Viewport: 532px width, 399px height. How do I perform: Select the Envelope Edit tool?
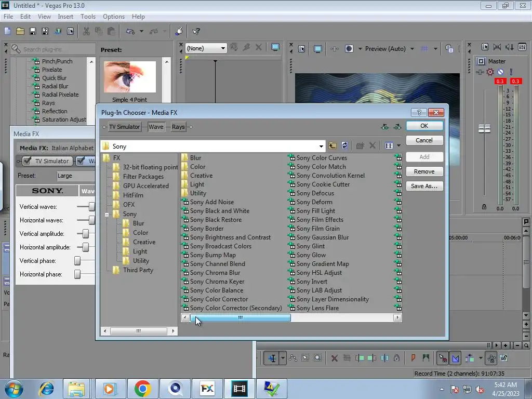pos(293,358)
